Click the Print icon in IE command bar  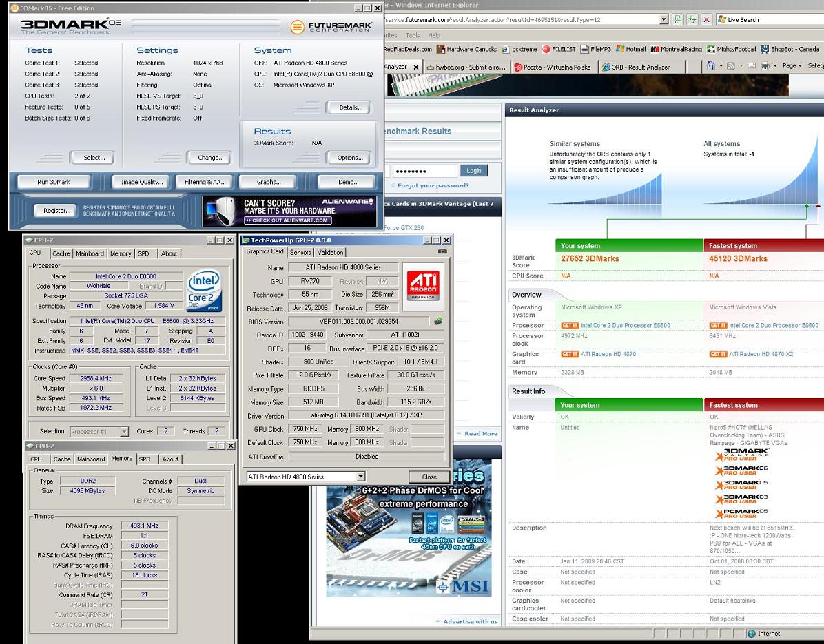tap(765, 65)
